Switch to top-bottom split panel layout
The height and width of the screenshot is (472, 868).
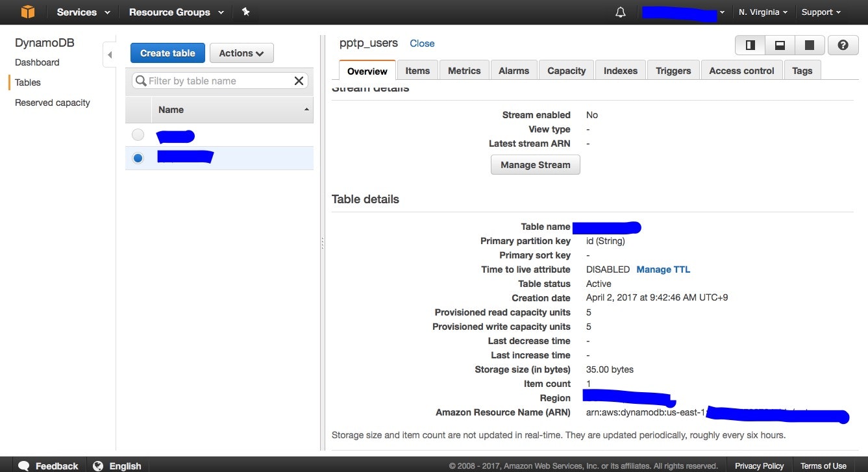click(780, 45)
